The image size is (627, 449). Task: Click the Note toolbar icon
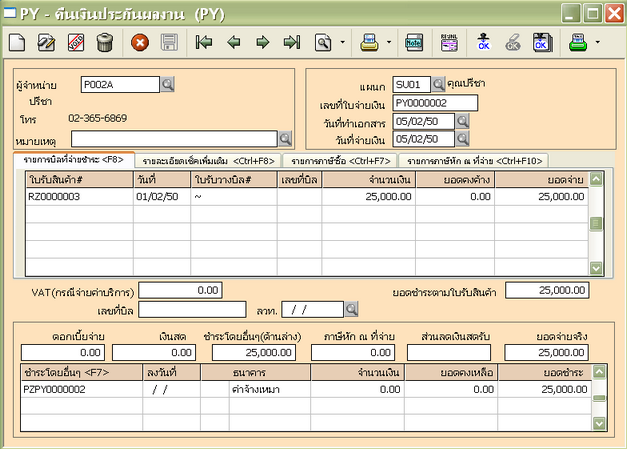click(x=413, y=42)
